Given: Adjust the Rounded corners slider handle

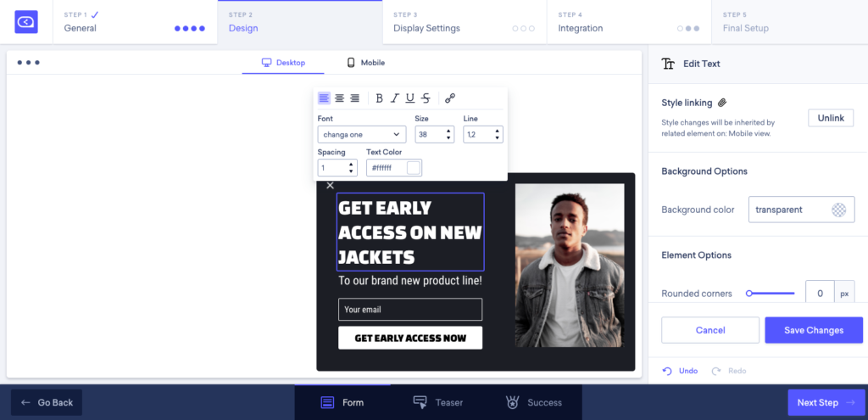Looking at the screenshot, I should click(x=749, y=294).
